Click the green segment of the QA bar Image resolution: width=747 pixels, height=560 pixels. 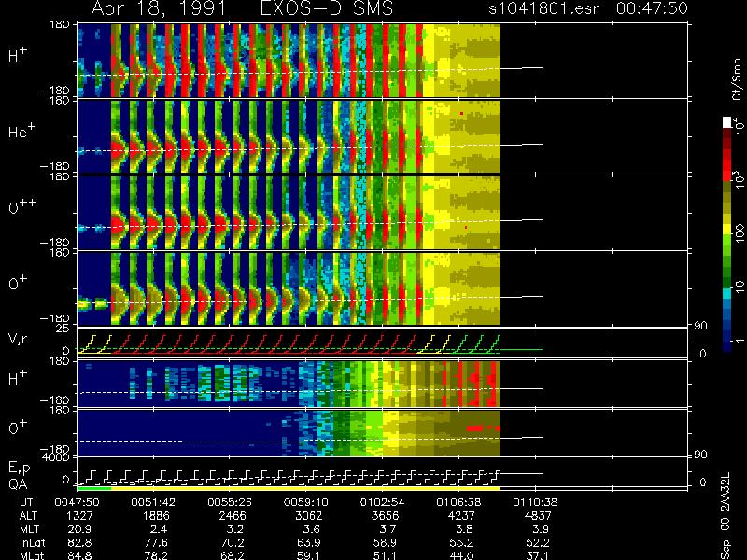[94, 488]
